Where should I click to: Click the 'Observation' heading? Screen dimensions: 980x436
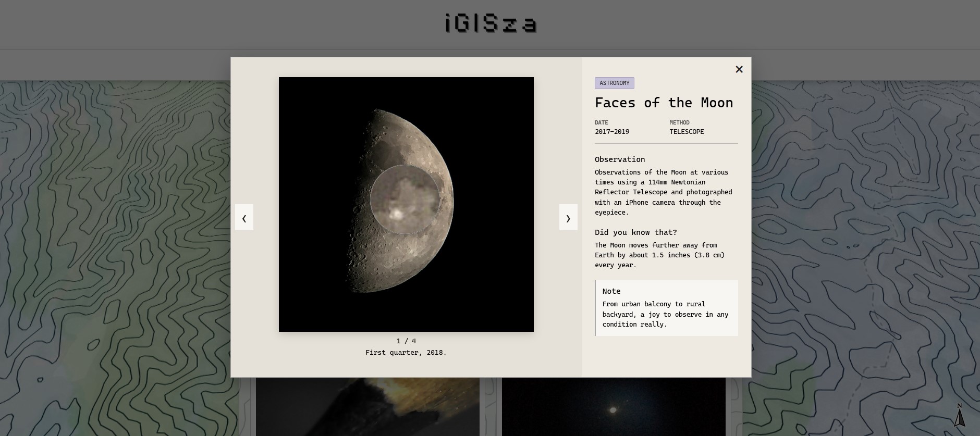[620, 159]
